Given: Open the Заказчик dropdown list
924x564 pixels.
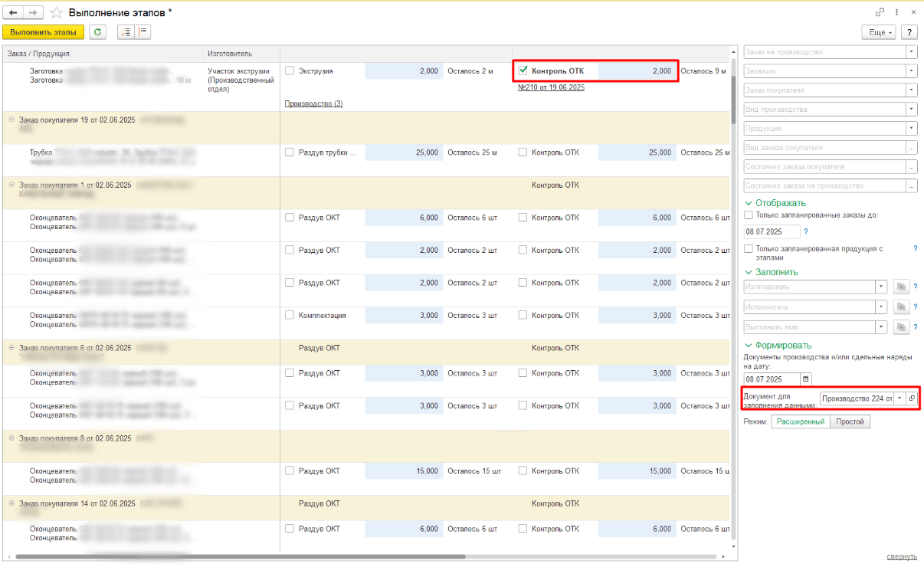Looking at the screenshot, I should coord(911,71).
